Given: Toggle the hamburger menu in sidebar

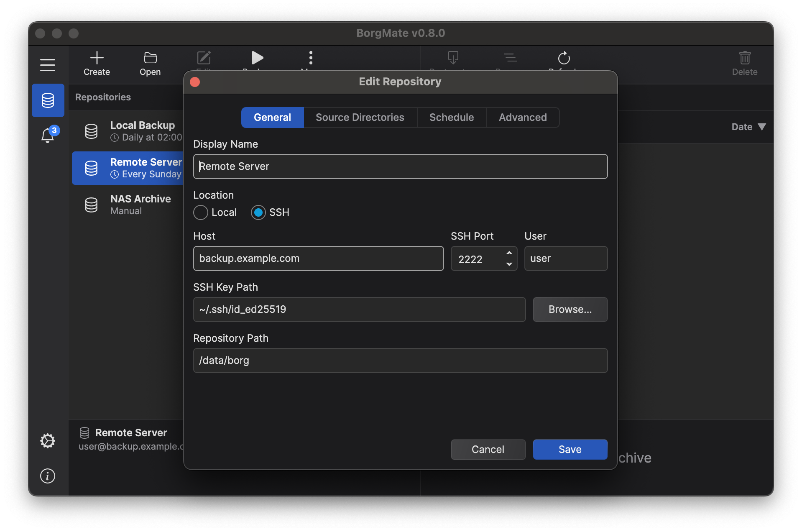Looking at the screenshot, I should pyautogui.click(x=47, y=65).
